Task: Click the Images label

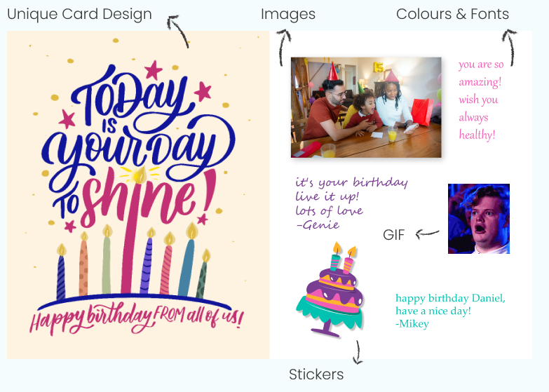Action: [x=287, y=14]
